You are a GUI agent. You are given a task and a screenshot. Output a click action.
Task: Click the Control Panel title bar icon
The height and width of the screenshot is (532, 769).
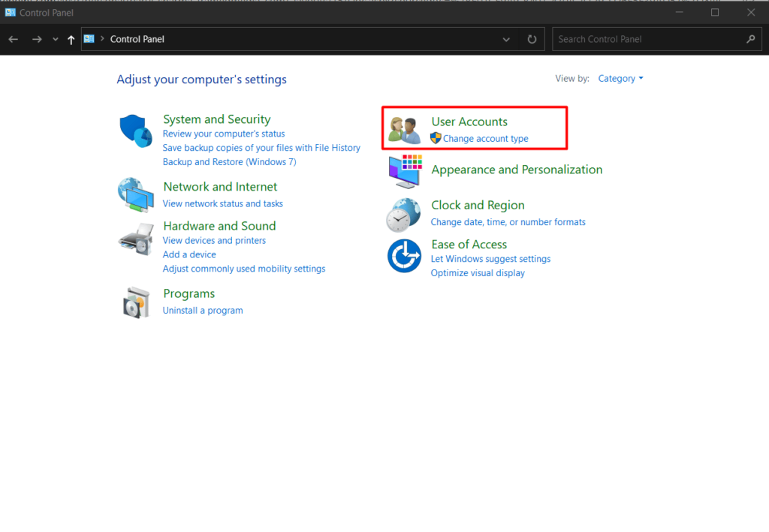[11, 12]
